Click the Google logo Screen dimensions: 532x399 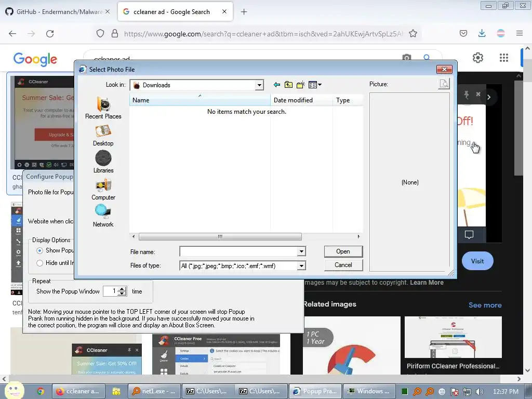[x=35, y=59]
